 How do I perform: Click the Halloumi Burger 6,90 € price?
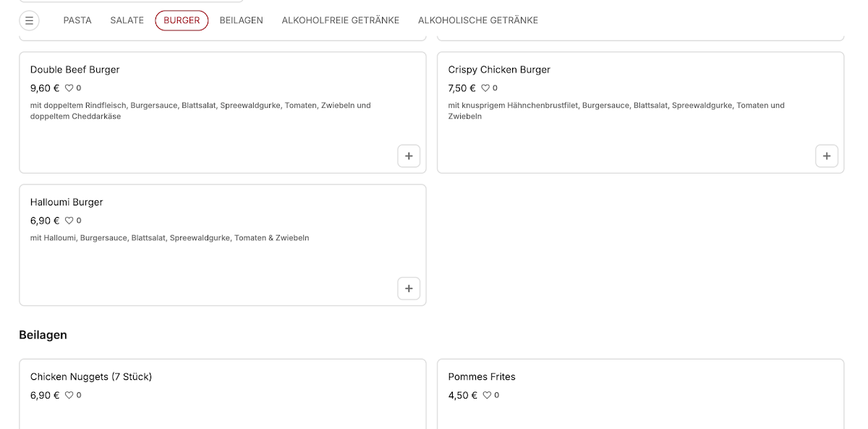tap(45, 221)
